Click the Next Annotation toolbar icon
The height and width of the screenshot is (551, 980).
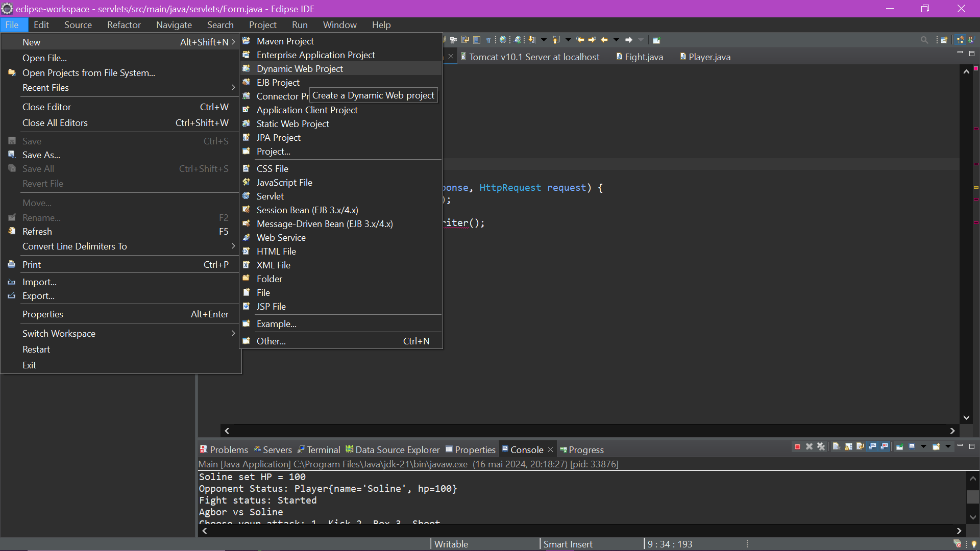(x=532, y=40)
